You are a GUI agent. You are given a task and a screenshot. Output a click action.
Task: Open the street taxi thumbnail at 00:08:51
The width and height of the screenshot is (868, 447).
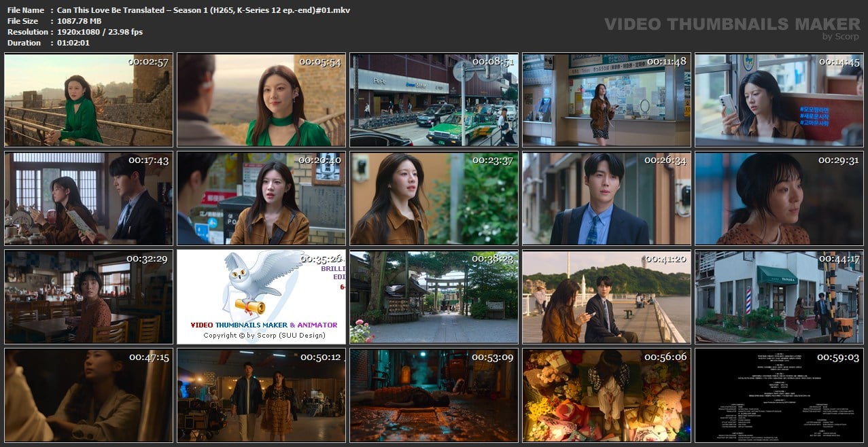[434, 100]
